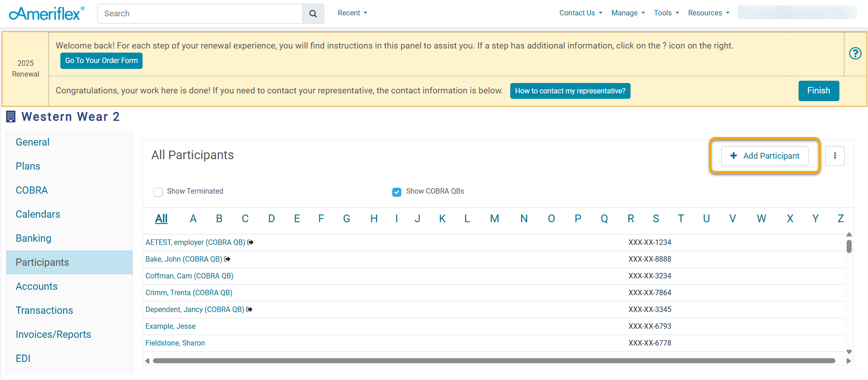The width and height of the screenshot is (868, 380).
Task: Click How to contact my representative button
Action: tap(570, 91)
